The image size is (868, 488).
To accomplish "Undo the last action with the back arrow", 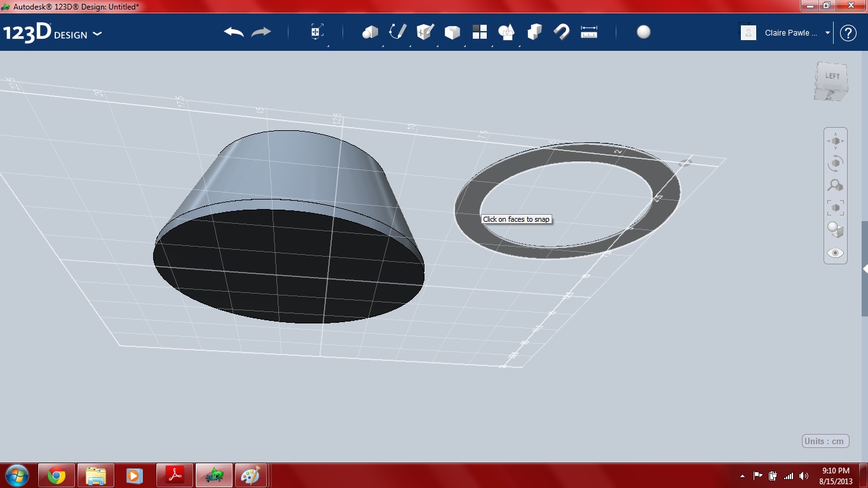I will [x=234, y=32].
